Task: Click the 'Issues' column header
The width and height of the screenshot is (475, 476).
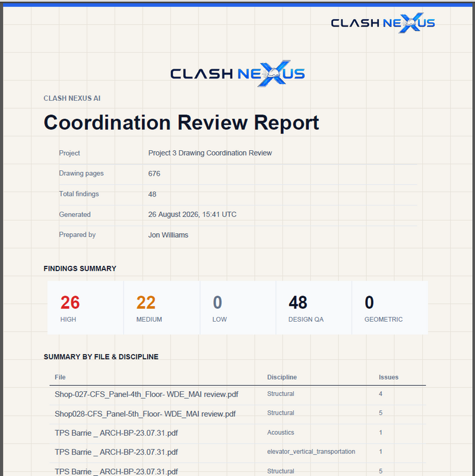Action: point(388,377)
